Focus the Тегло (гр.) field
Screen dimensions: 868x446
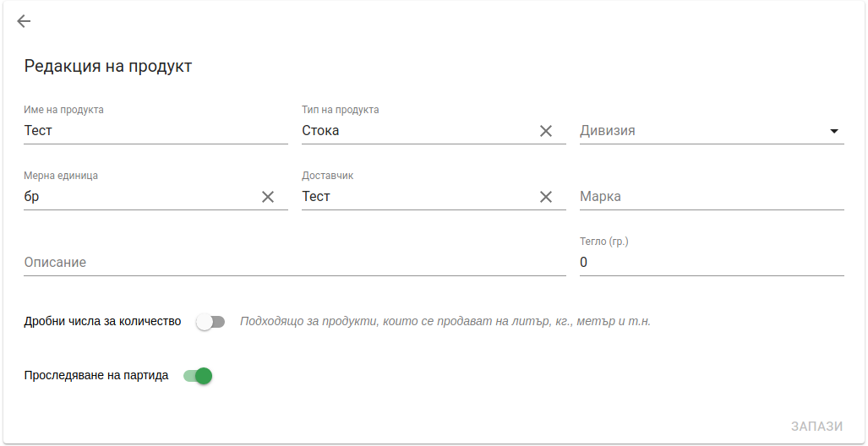(712, 263)
